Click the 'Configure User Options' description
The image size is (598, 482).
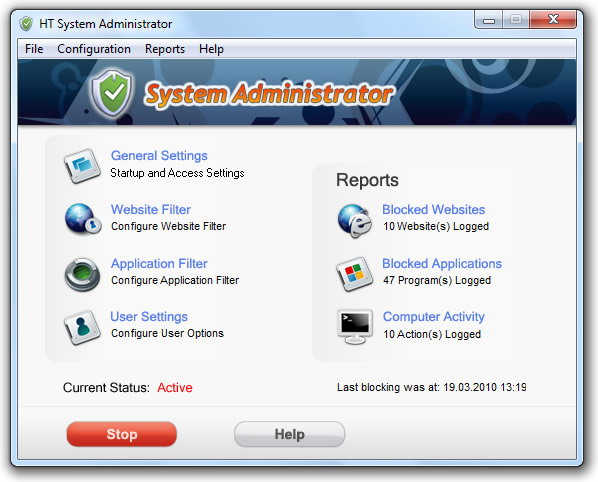[x=167, y=333]
